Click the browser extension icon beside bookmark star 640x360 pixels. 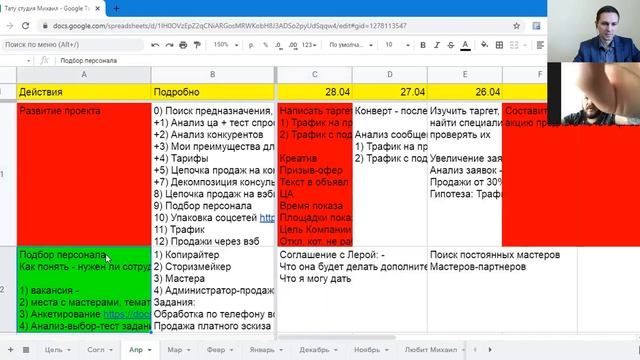[536, 26]
